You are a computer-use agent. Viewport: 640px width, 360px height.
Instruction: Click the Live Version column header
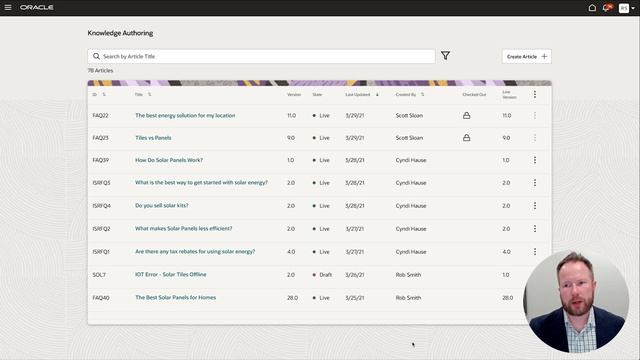pyautogui.click(x=509, y=94)
